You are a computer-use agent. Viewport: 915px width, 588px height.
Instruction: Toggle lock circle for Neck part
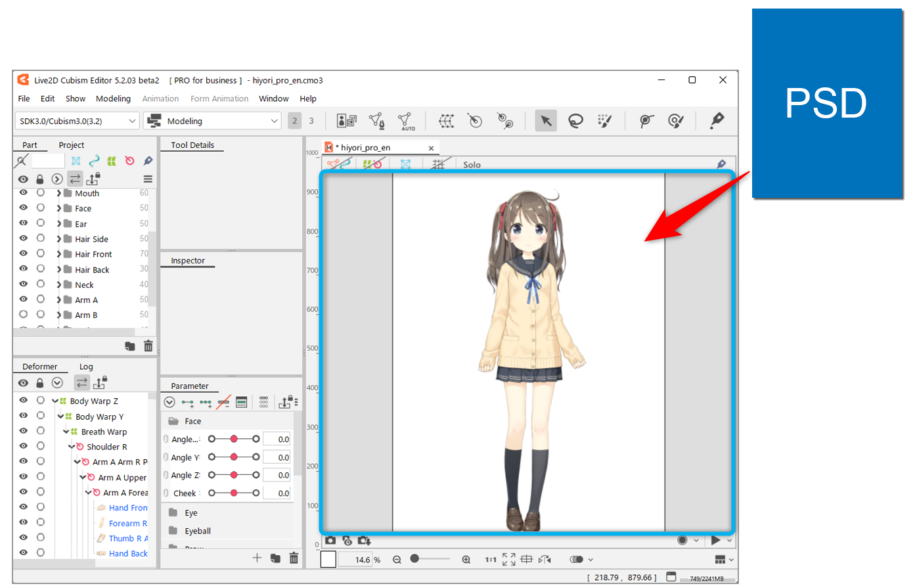[x=41, y=284]
